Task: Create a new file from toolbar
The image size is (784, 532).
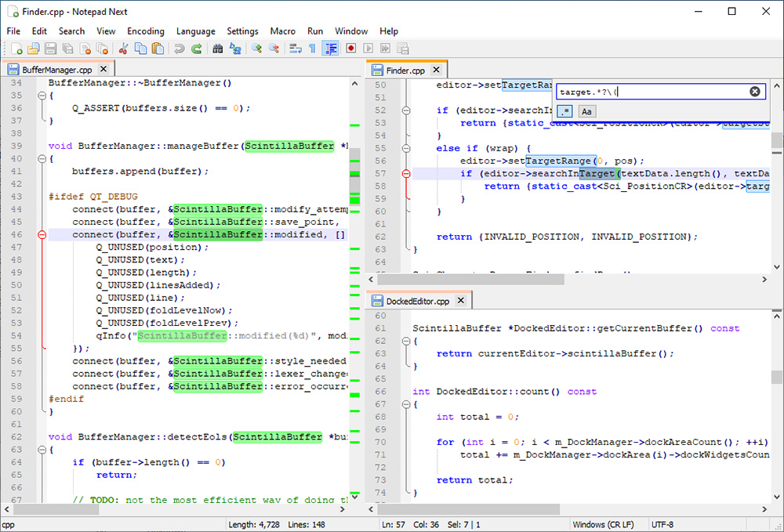Action: 16,49
